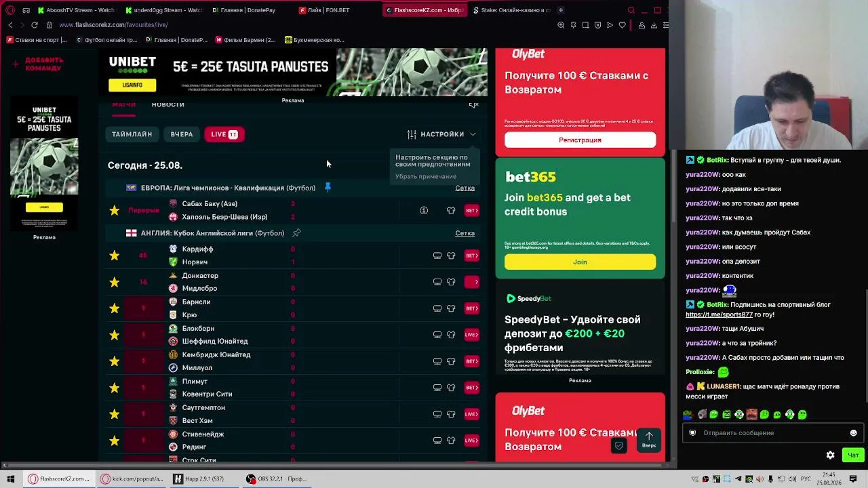Click the chat message input field
The height and width of the screenshot is (488, 868).
pyautogui.click(x=772, y=433)
